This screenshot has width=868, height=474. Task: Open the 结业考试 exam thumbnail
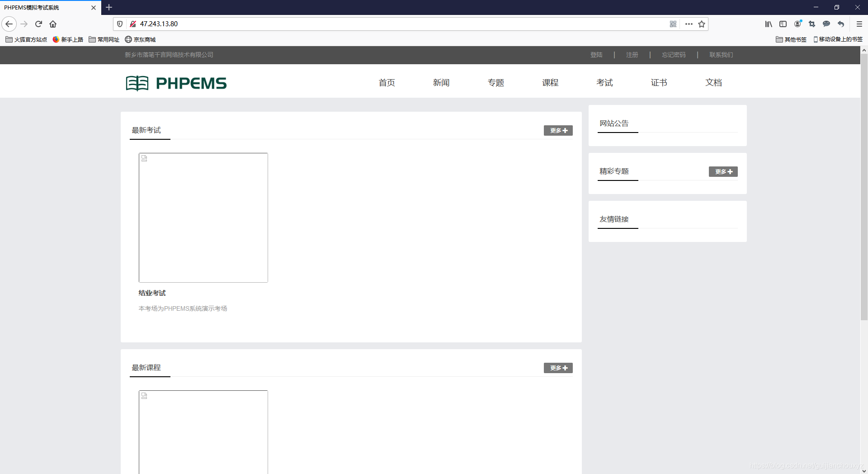click(x=203, y=218)
